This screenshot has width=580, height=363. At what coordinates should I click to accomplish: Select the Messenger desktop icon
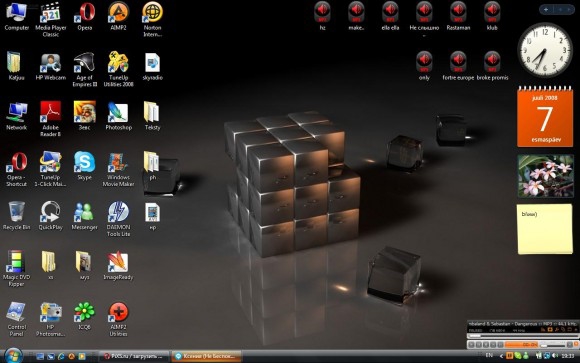84,216
